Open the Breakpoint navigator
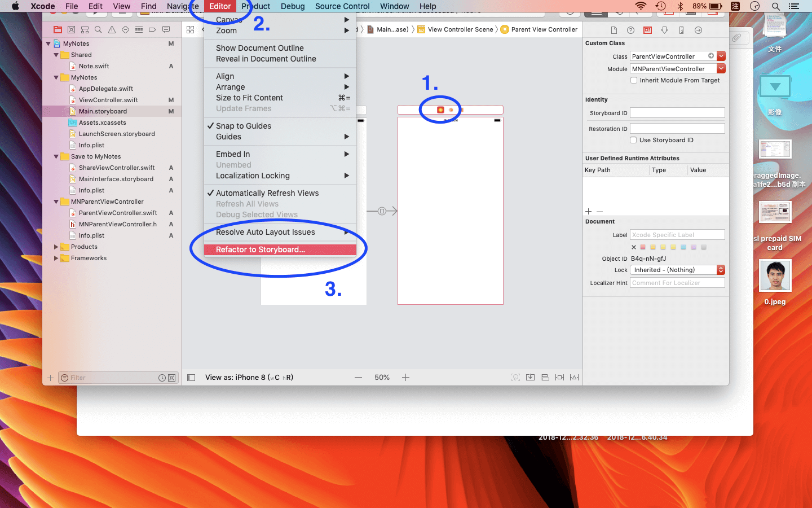812x508 pixels. (152, 29)
